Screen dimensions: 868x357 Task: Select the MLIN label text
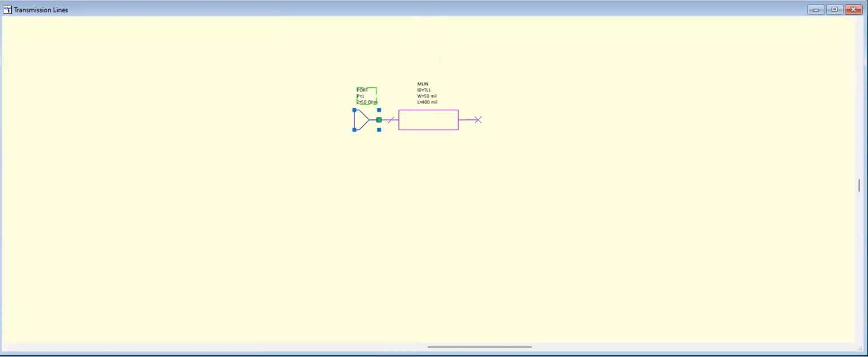point(423,84)
